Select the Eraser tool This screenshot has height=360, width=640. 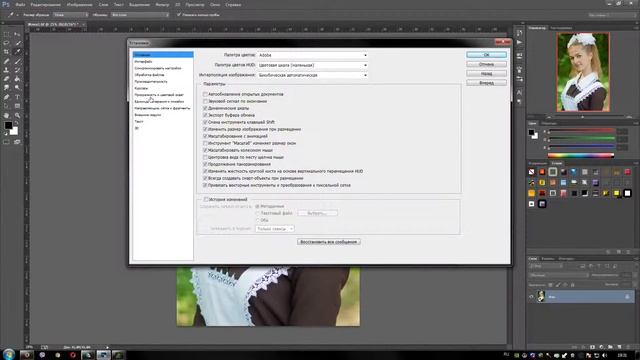coord(7,79)
